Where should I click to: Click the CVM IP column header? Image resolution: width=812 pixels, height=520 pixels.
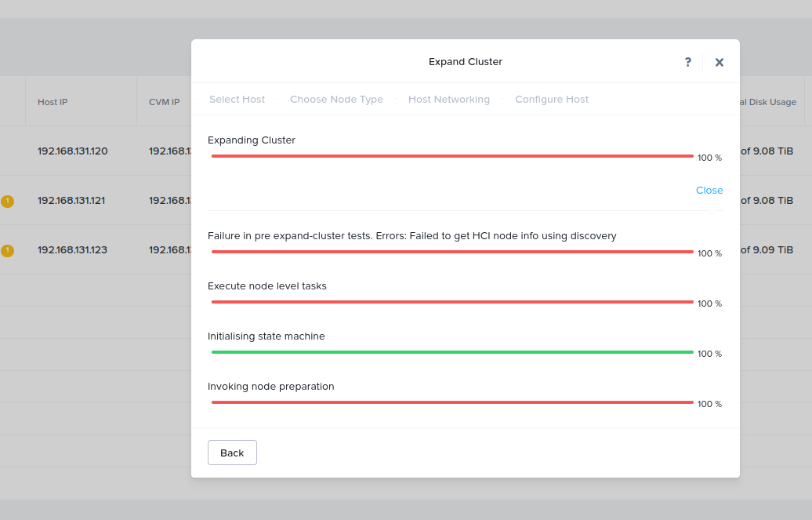(164, 102)
